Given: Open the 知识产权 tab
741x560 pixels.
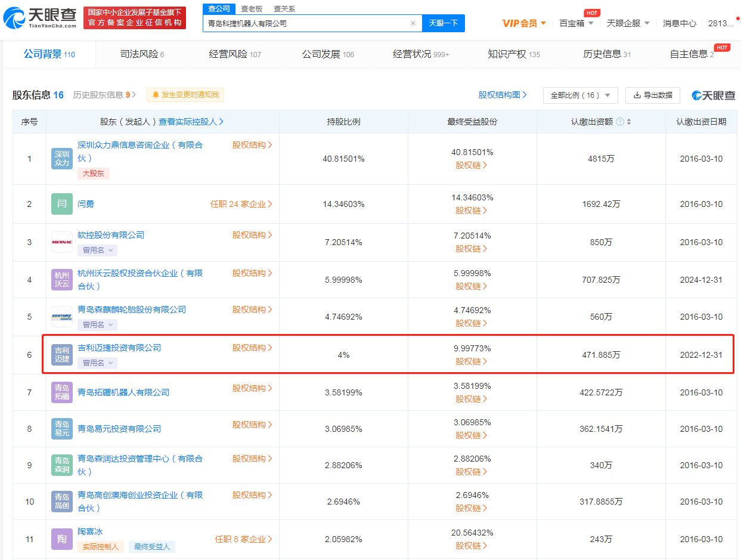Looking at the screenshot, I should click(514, 54).
